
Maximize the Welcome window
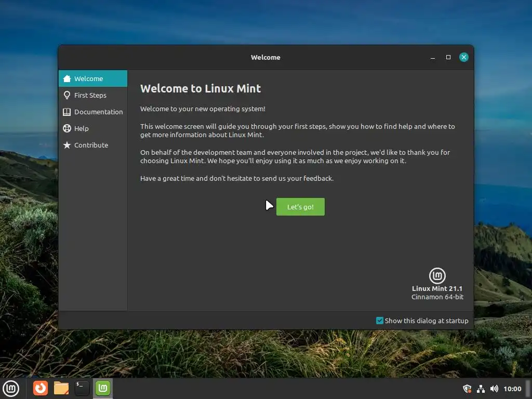pos(448,57)
